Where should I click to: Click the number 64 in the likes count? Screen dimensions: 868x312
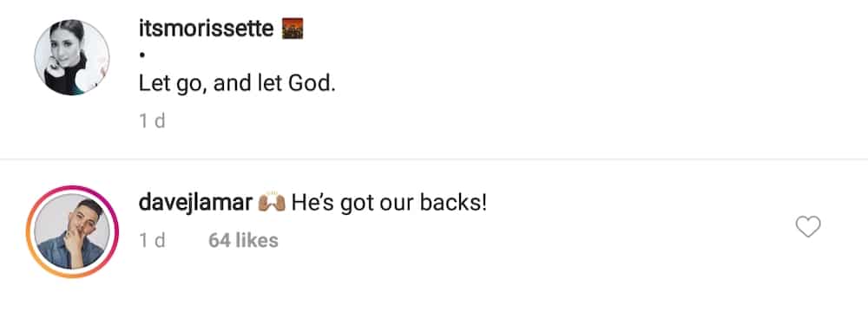point(220,241)
